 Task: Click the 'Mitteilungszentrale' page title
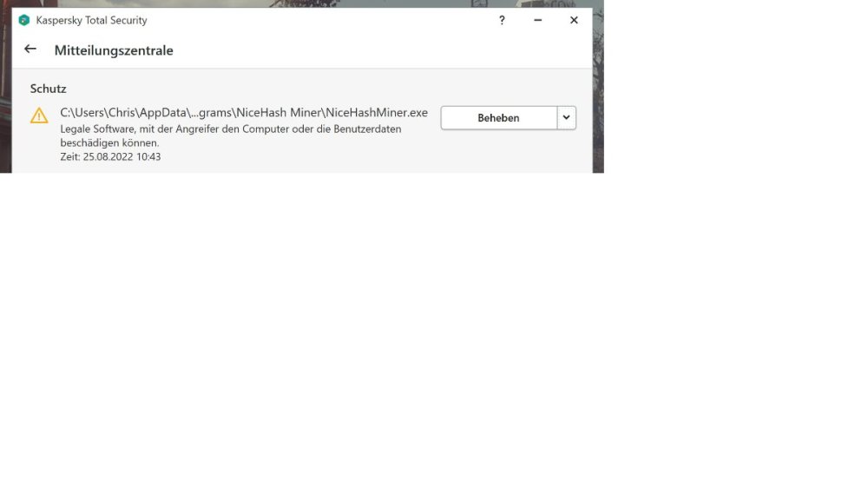[x=114, y=50]
